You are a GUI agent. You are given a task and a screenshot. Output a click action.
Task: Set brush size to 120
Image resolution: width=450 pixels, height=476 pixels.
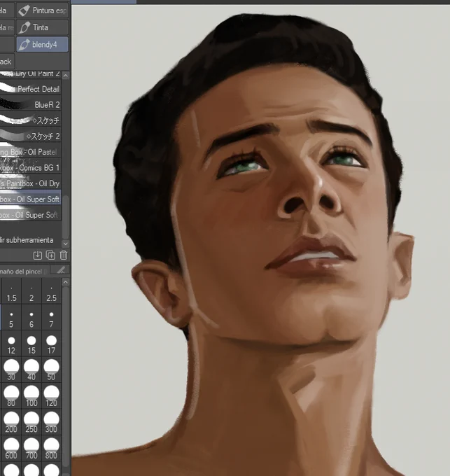(51, 396)
